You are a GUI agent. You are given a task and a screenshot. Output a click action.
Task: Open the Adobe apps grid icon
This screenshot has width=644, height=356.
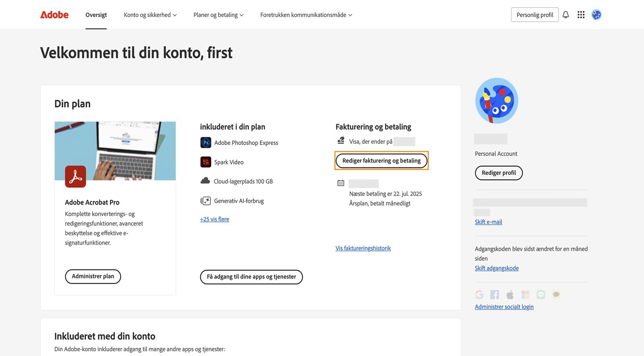pyautogui.click(x=581, y=14)
